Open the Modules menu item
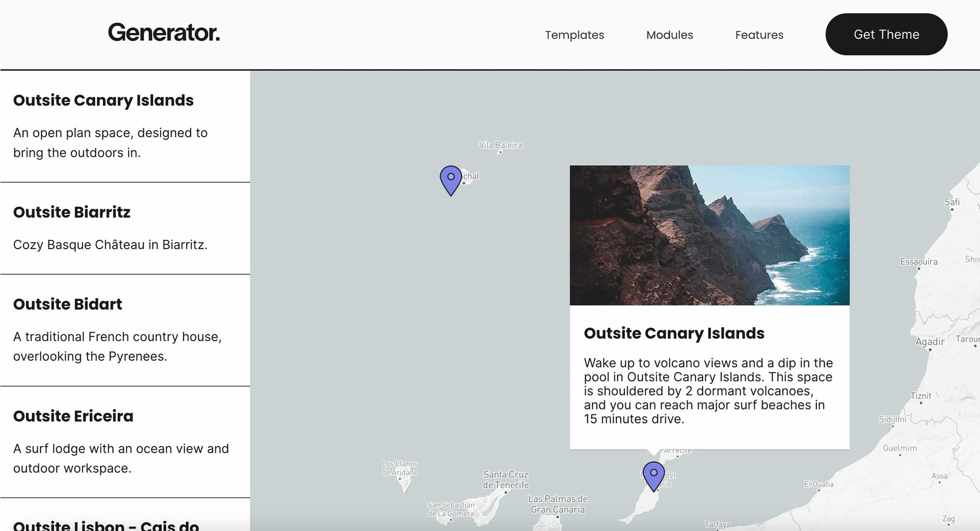 tap(669, 35)
